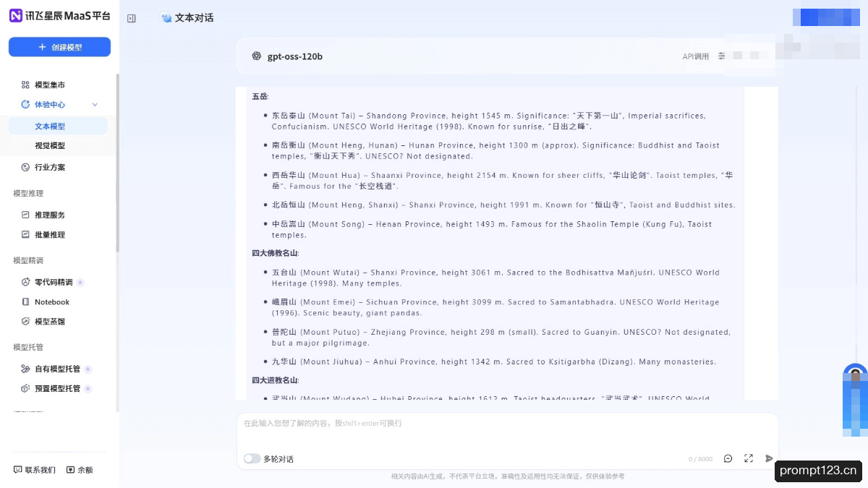Viewport: 868px width, 488px height.
Task: Click the 零代码精调 icon
Action: tap(25, 282)
